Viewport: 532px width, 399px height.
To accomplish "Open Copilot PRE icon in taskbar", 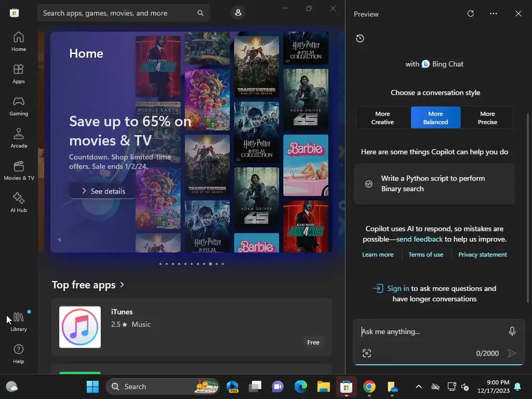I will tap(232, 387).
